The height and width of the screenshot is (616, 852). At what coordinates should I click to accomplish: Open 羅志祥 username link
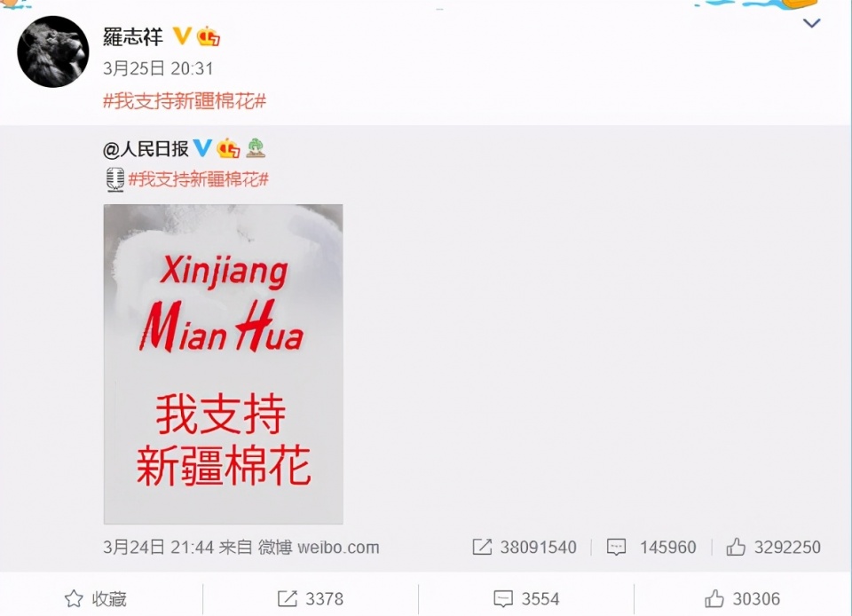133,36
